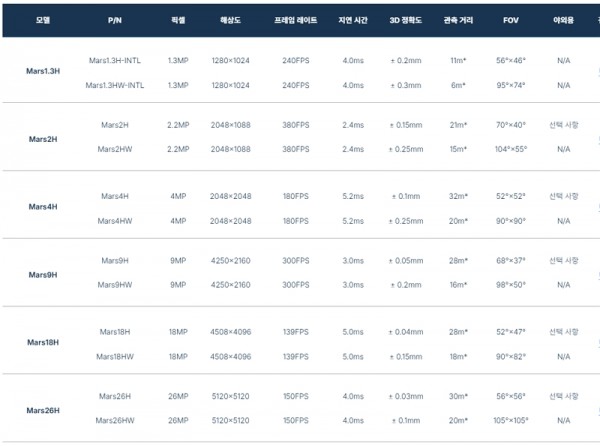The image size is (600, 446).
Task: Click 240FPS in the Mars1.3H-INTL row
Action: point(295,60)
